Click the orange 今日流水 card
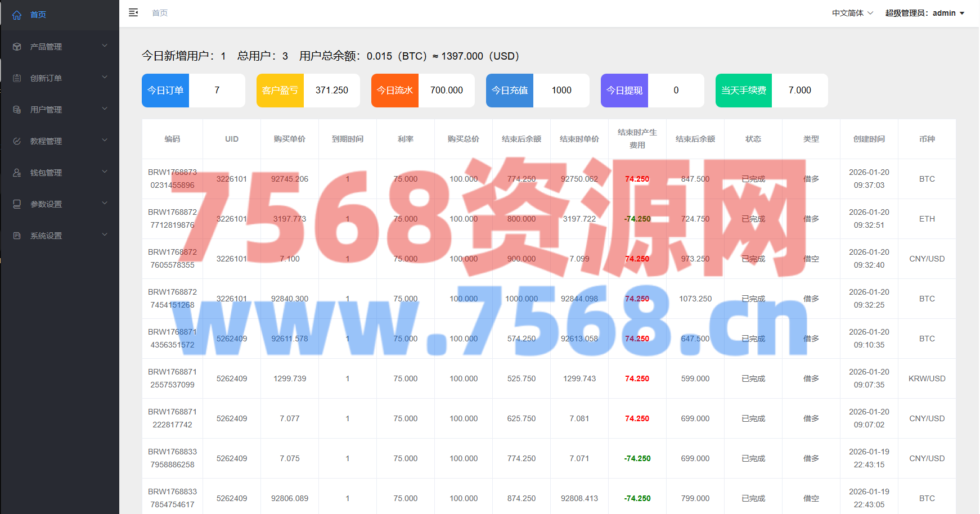Screen dimensions: 980x514 pos(395,91)
